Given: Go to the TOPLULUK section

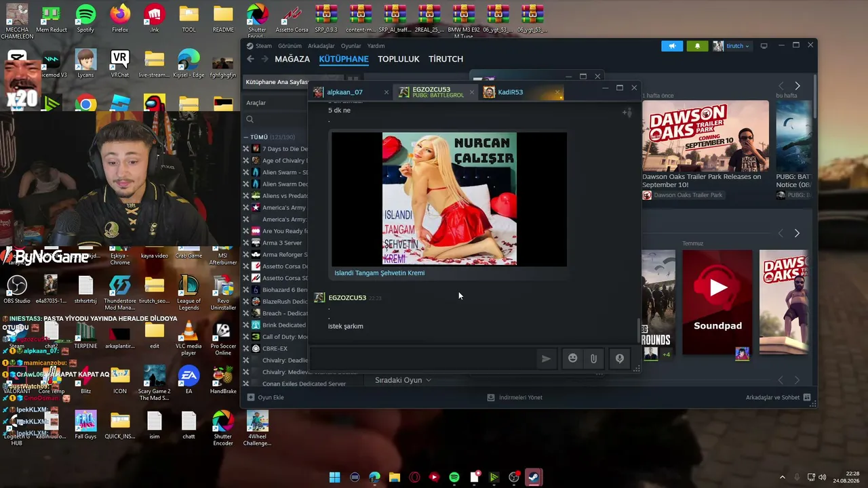Looking at the screenshot, I should (399, 59).
